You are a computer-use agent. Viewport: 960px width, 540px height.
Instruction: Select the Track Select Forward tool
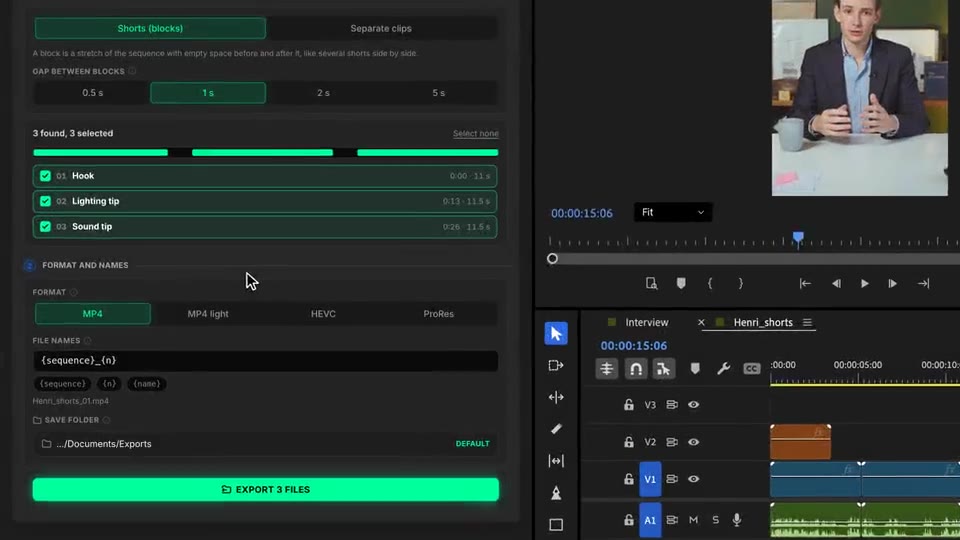coord(556,366)
